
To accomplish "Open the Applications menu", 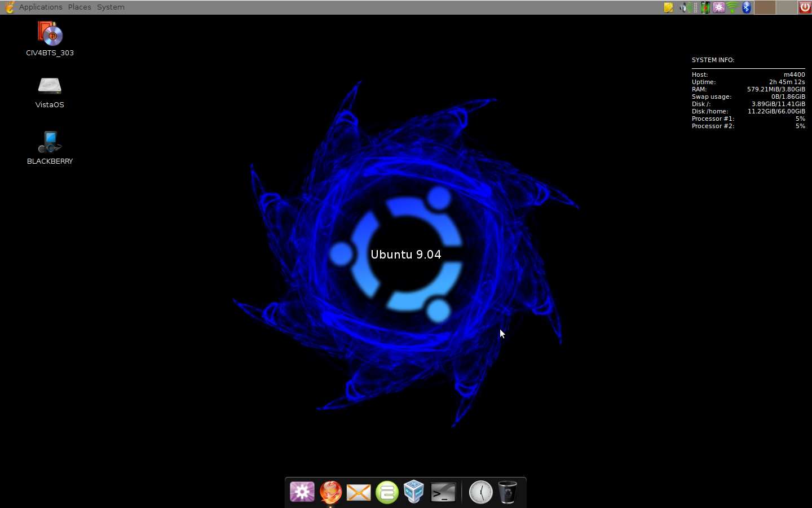I will [x=41, y=7].
